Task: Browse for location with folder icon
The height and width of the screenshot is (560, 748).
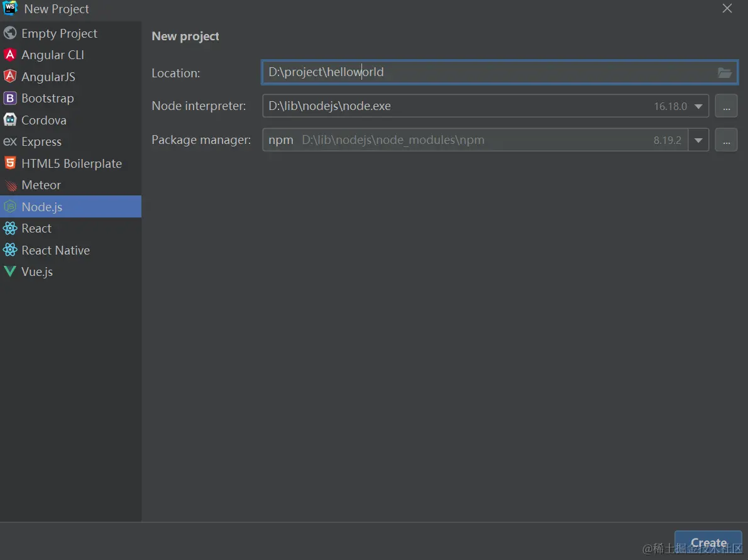Action: [x=724, y=72]
